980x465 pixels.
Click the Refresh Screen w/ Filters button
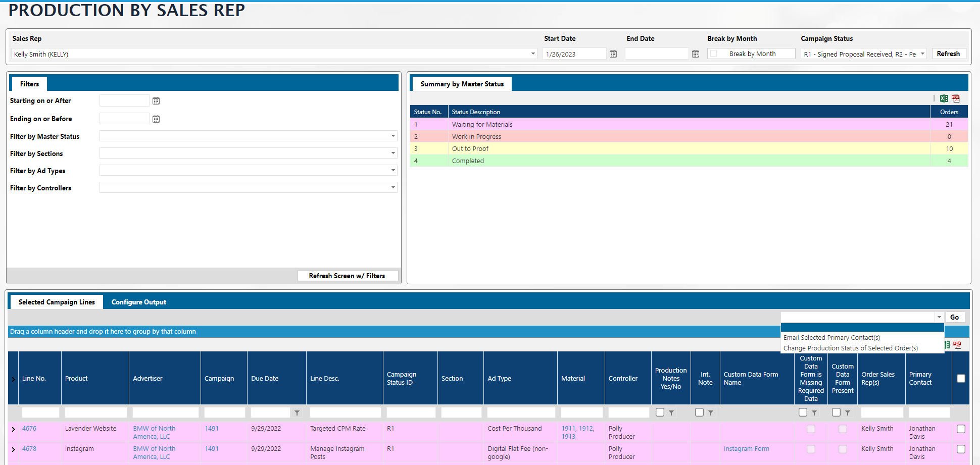click(347, 276)
